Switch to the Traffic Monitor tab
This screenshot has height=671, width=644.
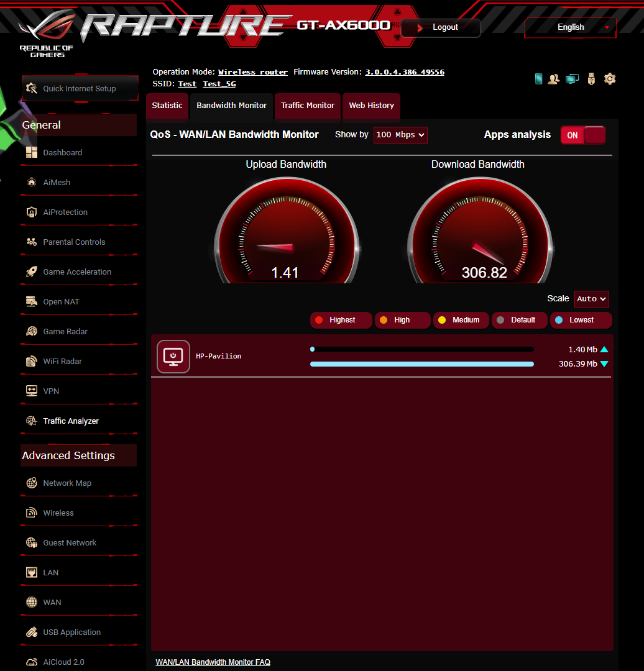[308, 105]
